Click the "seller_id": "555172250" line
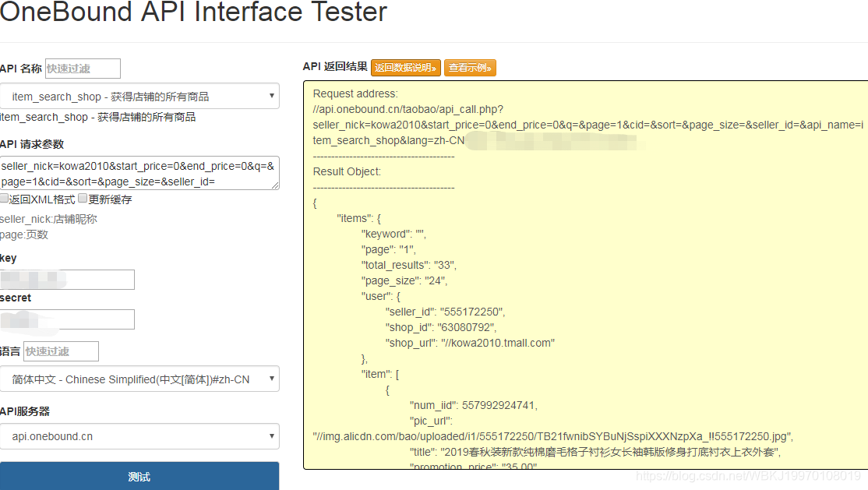 [445, 312]
